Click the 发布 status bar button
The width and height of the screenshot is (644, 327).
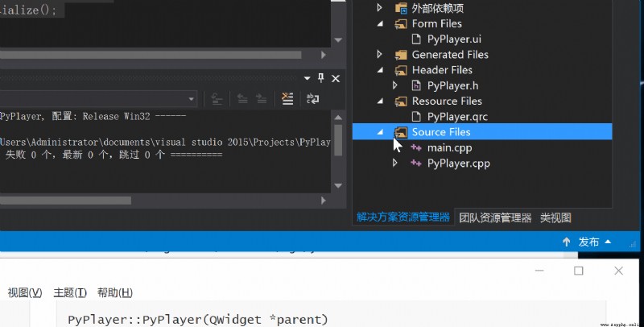click(x=588, y=242)
